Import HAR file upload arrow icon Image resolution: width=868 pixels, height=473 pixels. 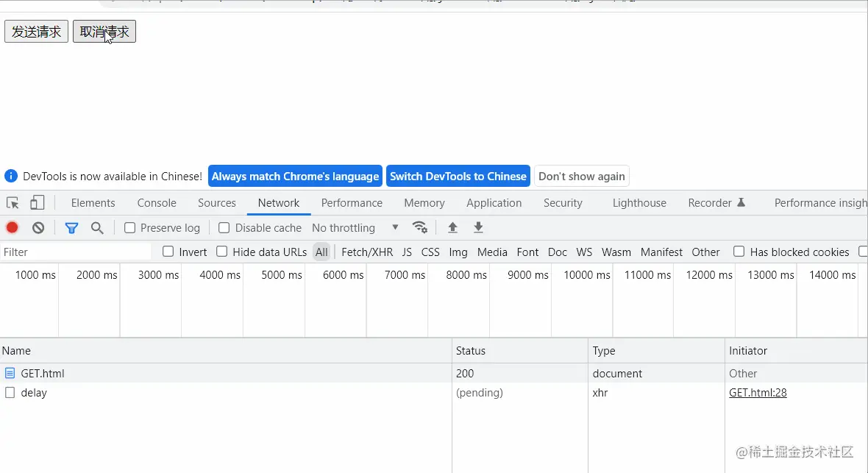pyautogui.click(x=452, y=227)
